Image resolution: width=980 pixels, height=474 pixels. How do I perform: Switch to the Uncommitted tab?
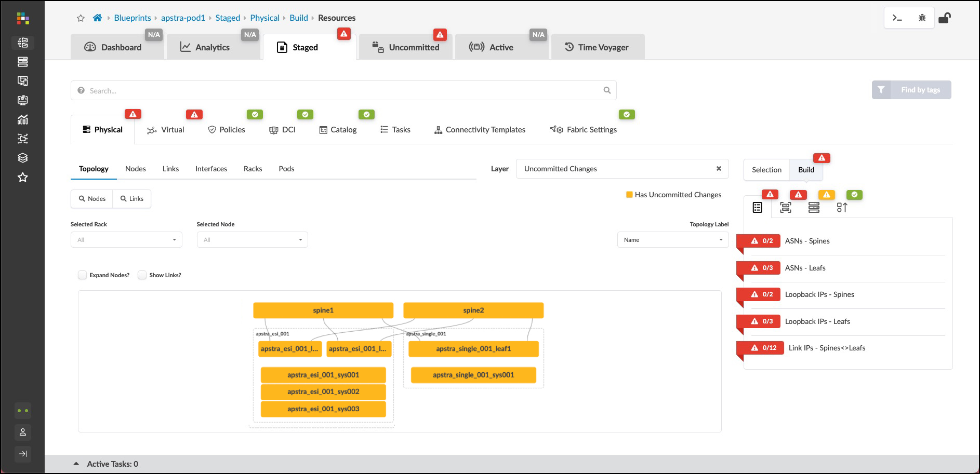406,47
